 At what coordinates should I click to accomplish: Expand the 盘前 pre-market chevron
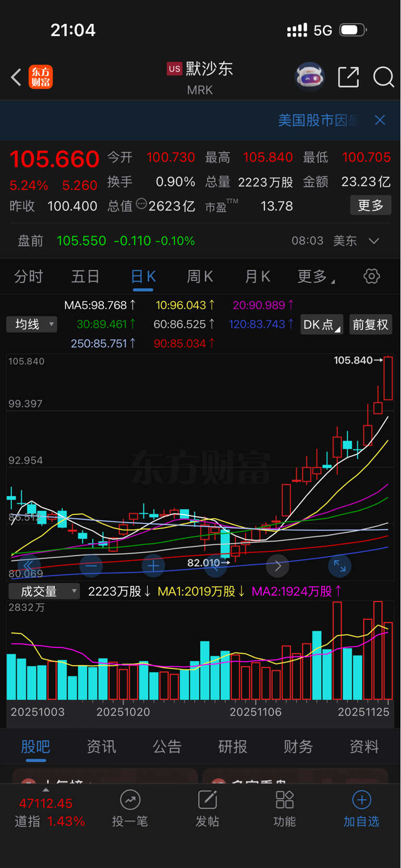point(373,241)
